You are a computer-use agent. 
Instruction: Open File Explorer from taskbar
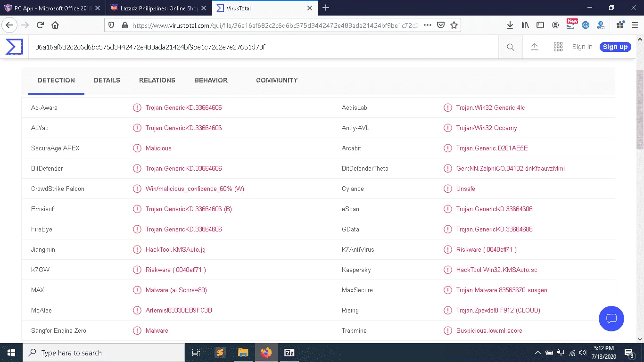[243, 353]
